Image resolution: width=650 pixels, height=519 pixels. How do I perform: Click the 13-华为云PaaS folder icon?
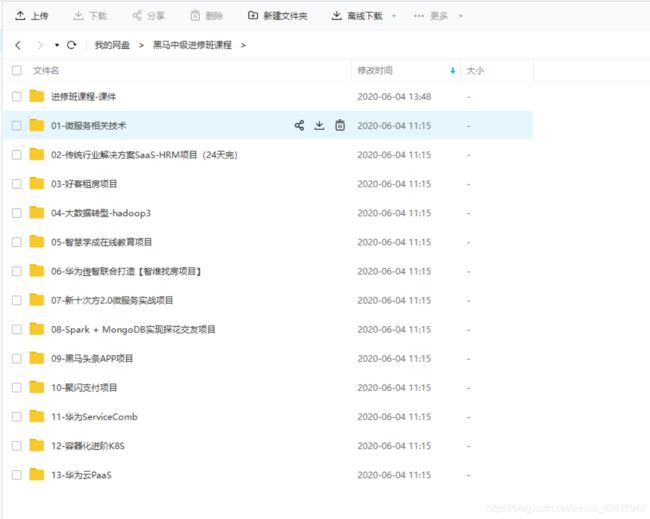[x=36, y=475]
